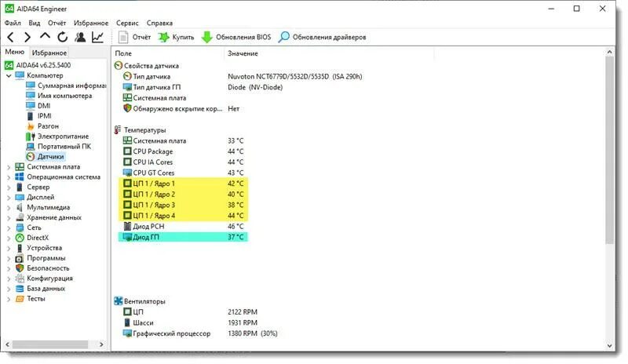Switch to the Избранное tab in side panel
628x364 pixels.
pyautogui.click(x=49, y=53)
